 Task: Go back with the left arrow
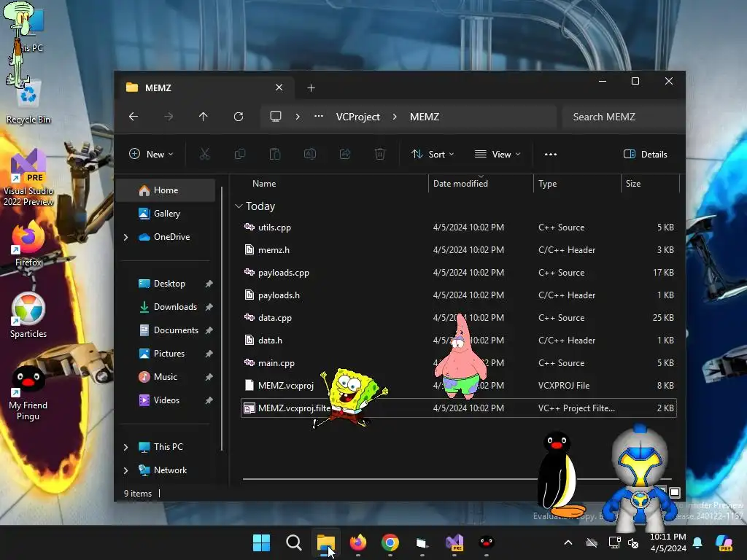tap(133, 117)
